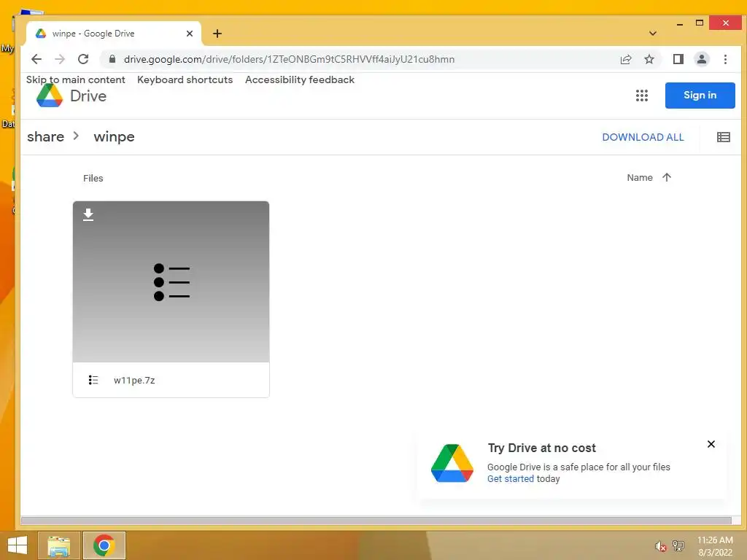Click the Sign in button
The width and height of the screenshot is (747, 560).
tap(700, 96)
